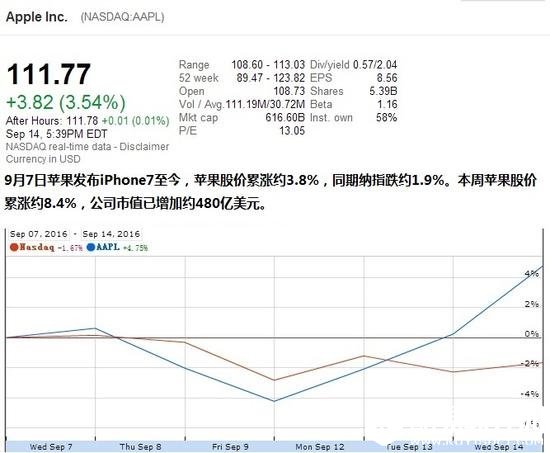Click the (NASDAQ:AAPL) ticker text
This screenshot has width=550, height=453.
pyautogui.click(x=122, y=17)
